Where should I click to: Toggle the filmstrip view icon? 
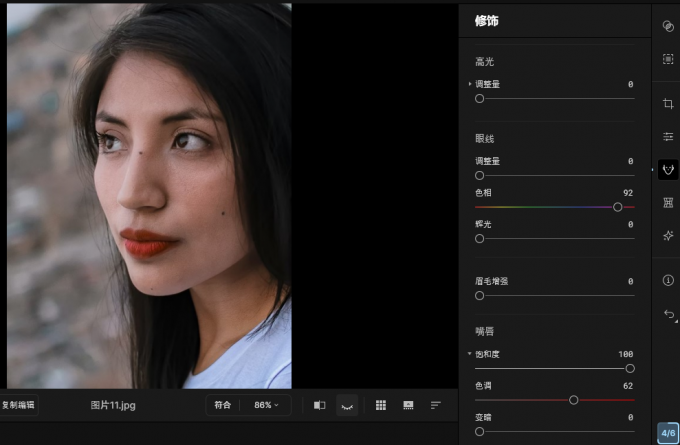click(x=408, y=405)
